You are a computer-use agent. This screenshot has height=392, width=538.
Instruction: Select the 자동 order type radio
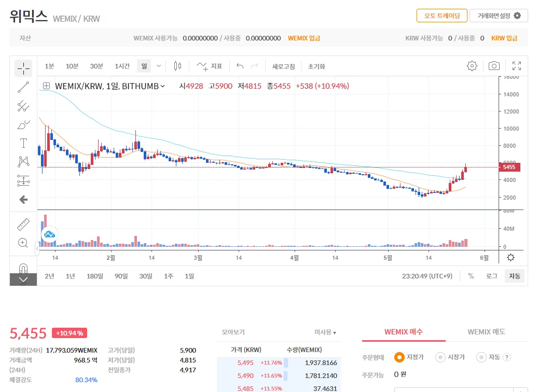coord(481,357)
